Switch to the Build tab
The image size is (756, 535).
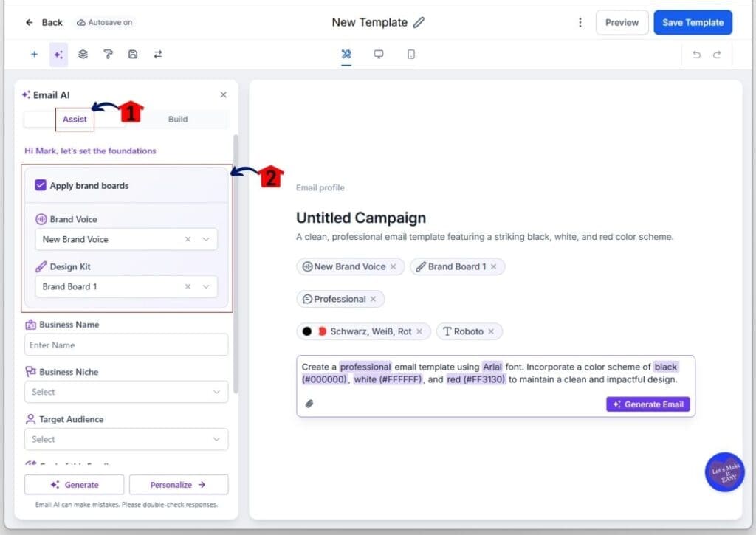click(x=177, y=118)
